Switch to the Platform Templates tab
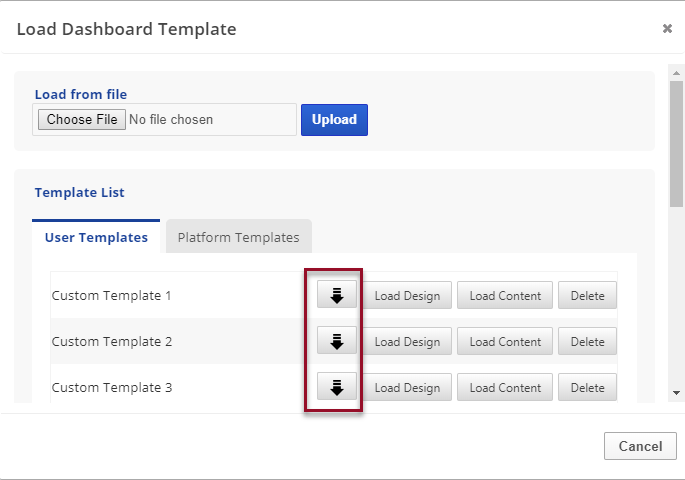 point(238,237)
